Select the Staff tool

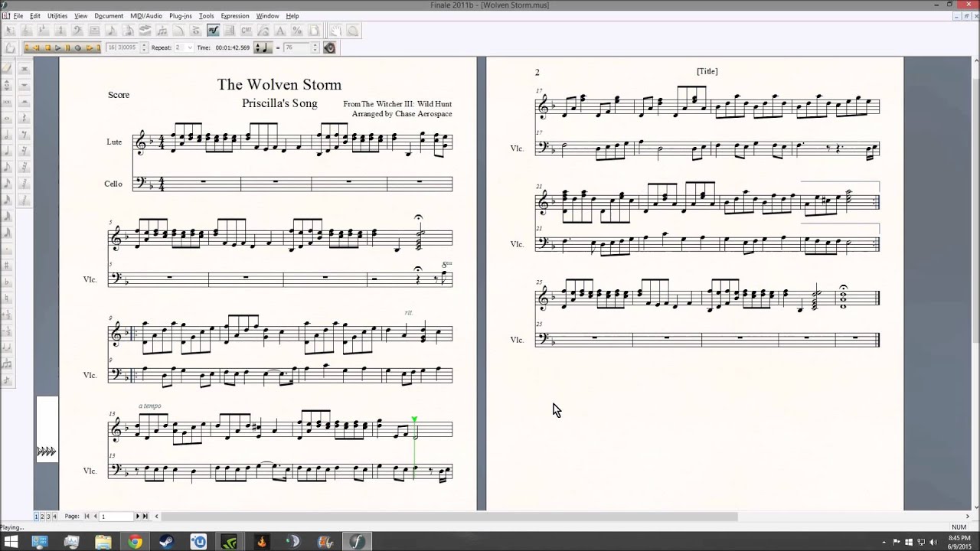(x=28, y=31)
